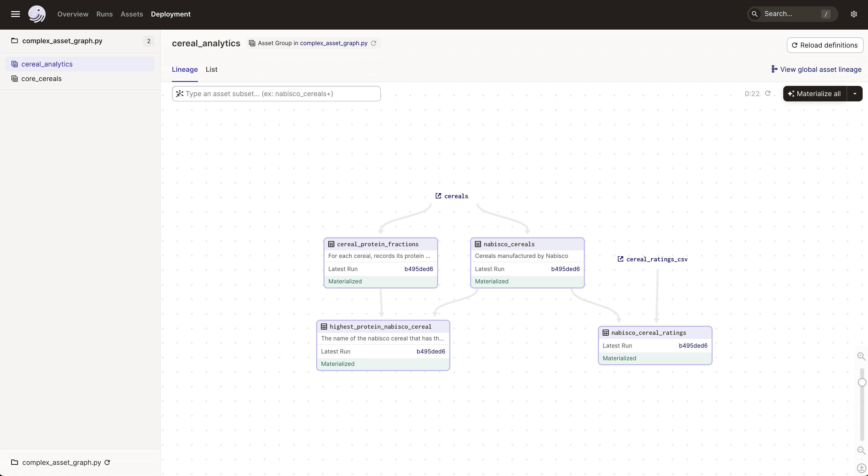The image size is (868, 476).
Task: Zoom out of the graph view
Action: (861, 450)
